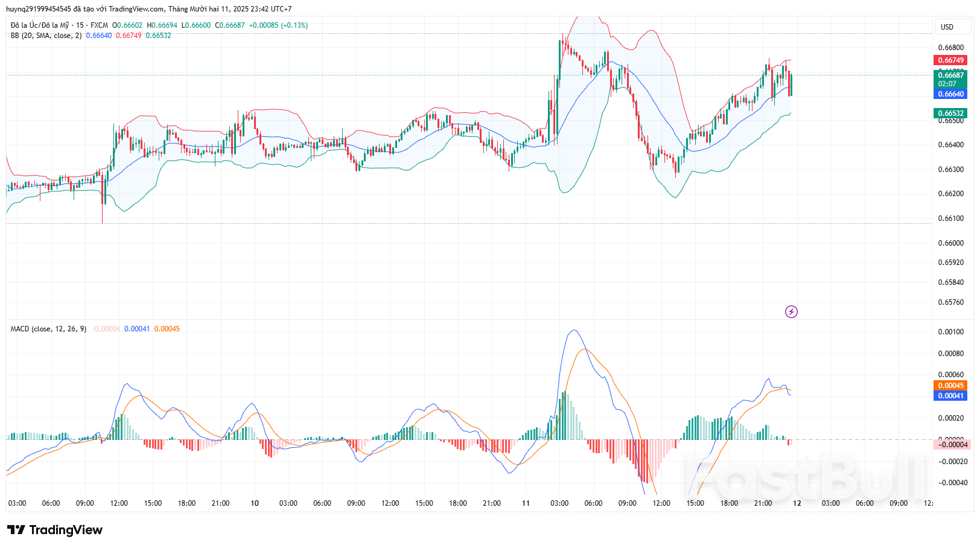Click the date label 11 on time axis
This screenshot has width=980, height=548.
coord(525,503)
